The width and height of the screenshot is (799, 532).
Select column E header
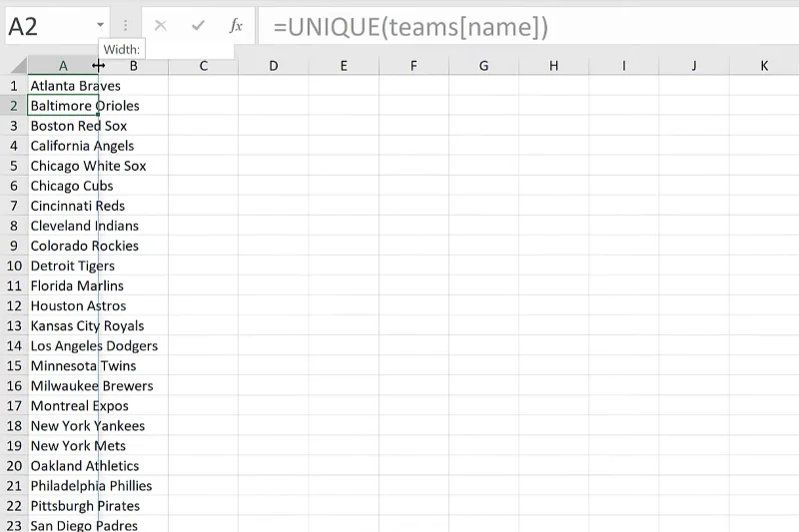(x=344, y=66)
